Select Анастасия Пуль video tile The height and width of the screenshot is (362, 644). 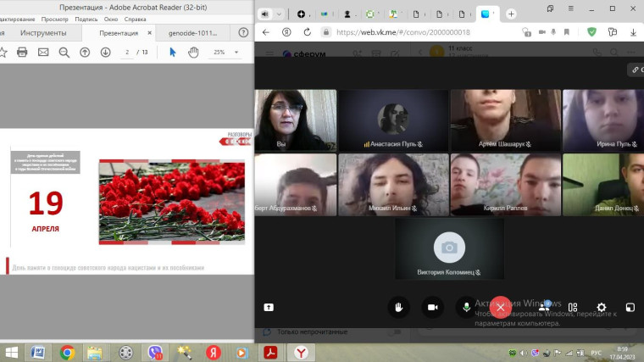pyautogui.click(x=393, y=120)
